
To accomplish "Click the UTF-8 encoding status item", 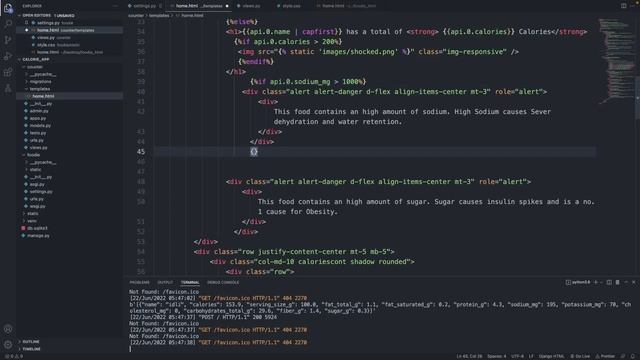I will (517, 356).
